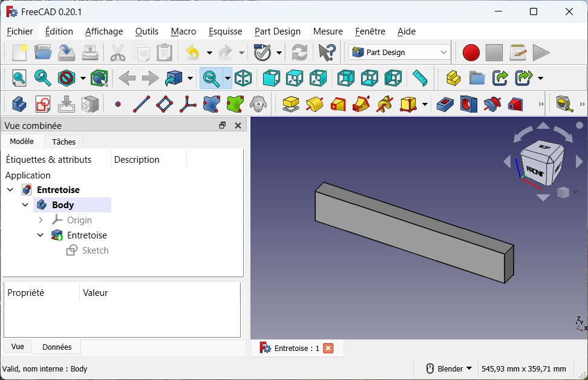
Task: Collapse the Body tree node
Action: click(x=25, y=205)
